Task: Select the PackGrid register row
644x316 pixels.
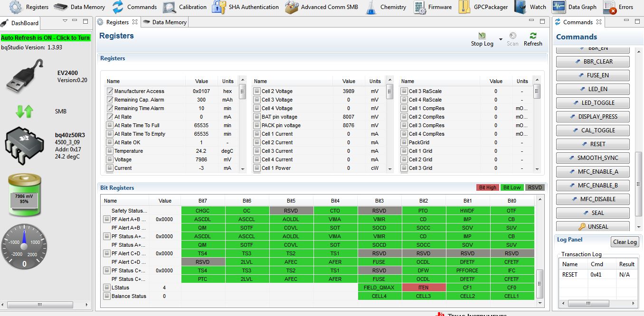Action: click(x=465, y=142)
